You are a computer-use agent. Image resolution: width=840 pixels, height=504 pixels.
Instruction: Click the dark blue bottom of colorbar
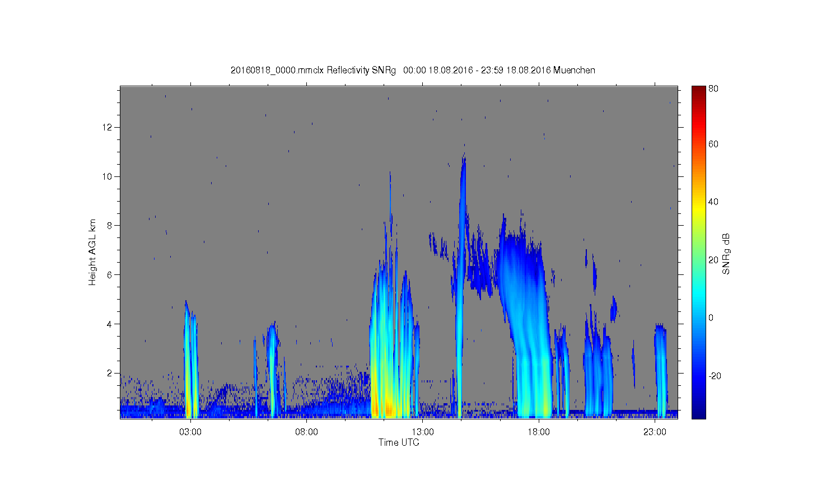click(x=698, y=413)
